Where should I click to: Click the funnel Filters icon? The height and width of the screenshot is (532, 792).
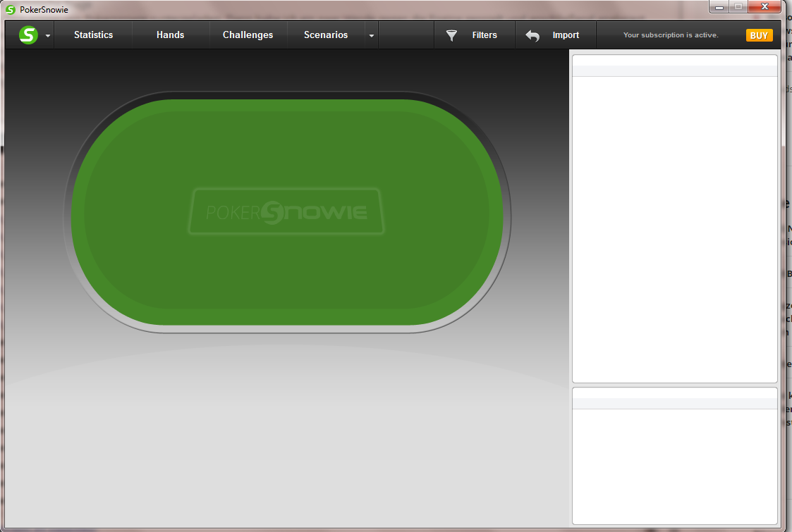click(451, 35)
